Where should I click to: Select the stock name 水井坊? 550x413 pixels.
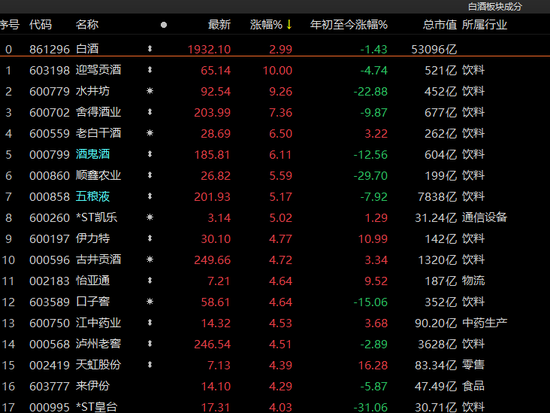[93, 91]
